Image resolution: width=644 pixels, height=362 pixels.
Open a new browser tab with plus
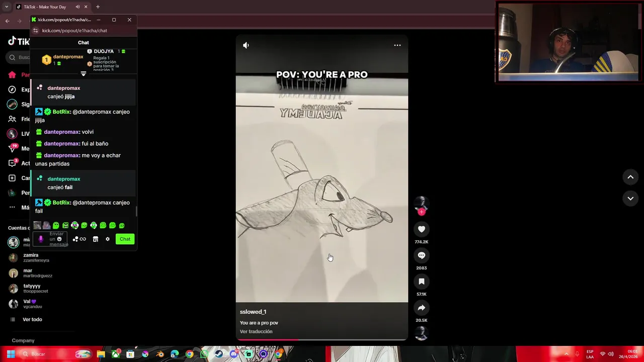[98, 7]
